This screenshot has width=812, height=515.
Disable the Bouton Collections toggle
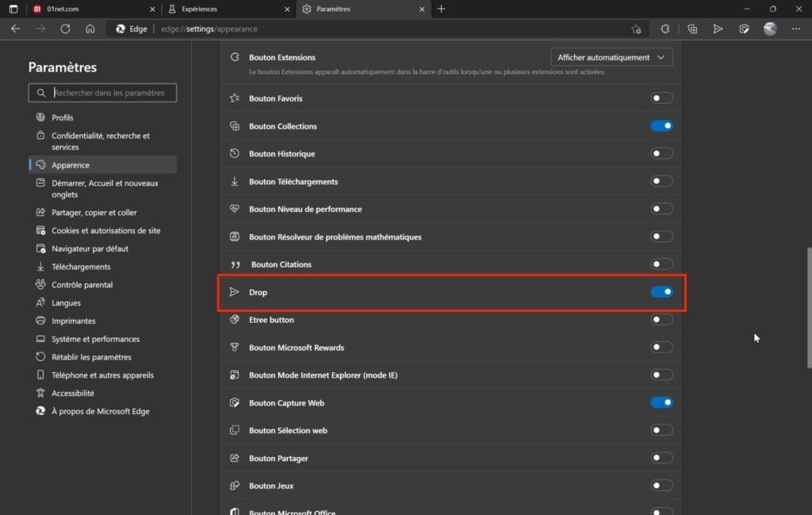[x=661, y=126]
